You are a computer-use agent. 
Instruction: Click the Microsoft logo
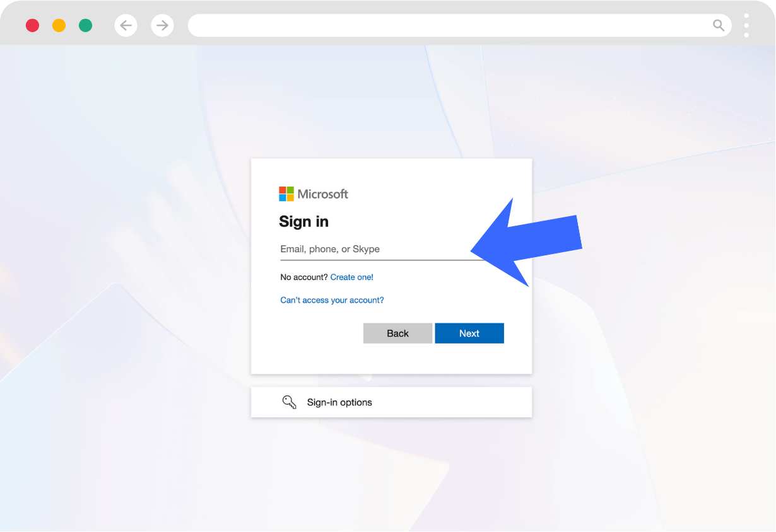point(314,194)
